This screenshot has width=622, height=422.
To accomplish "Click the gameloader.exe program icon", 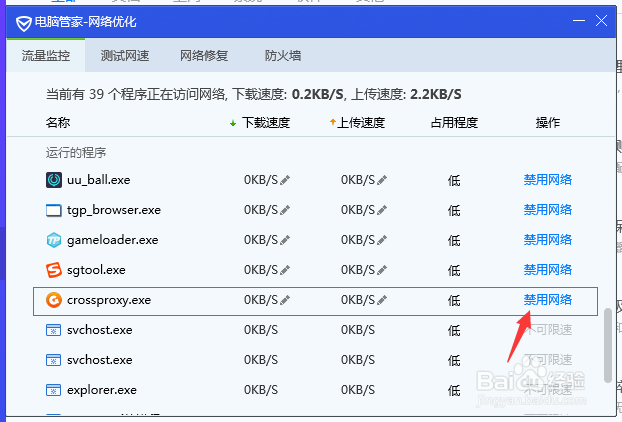I will (x=54, y=240).
